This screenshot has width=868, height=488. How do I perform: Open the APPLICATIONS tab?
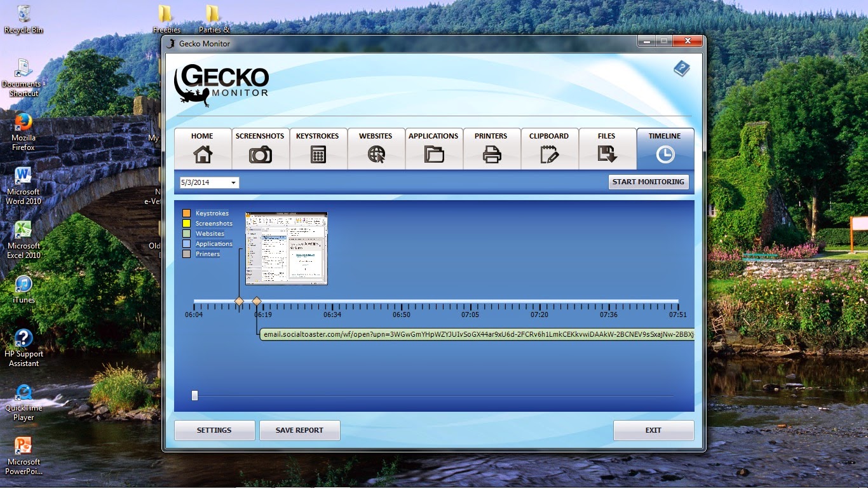433,149
